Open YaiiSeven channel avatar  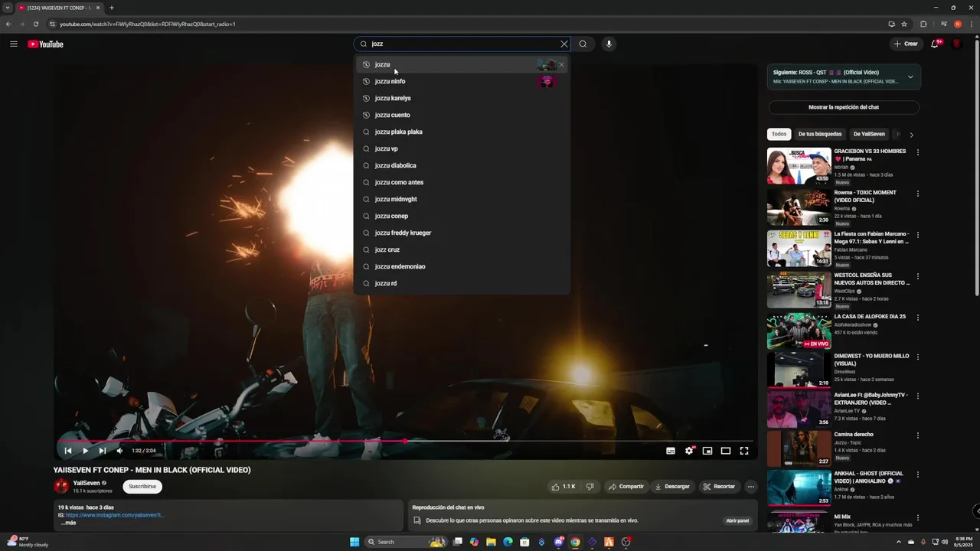point(61,486)
